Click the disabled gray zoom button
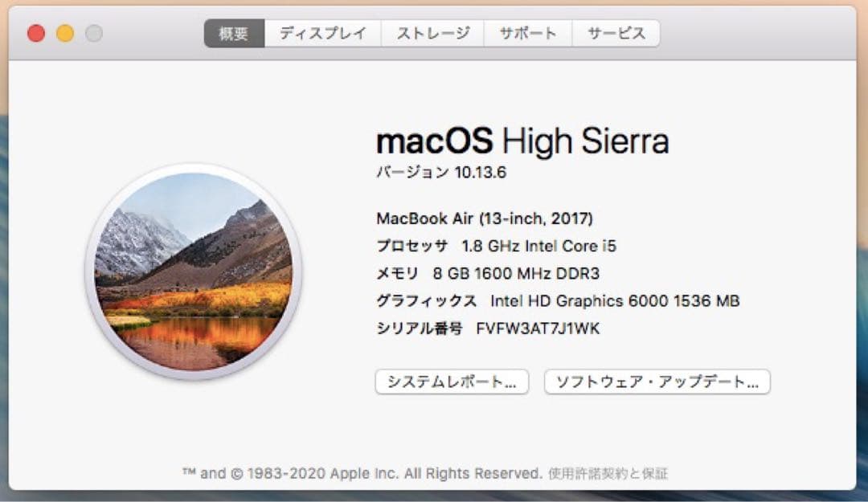 coord(93,33)
